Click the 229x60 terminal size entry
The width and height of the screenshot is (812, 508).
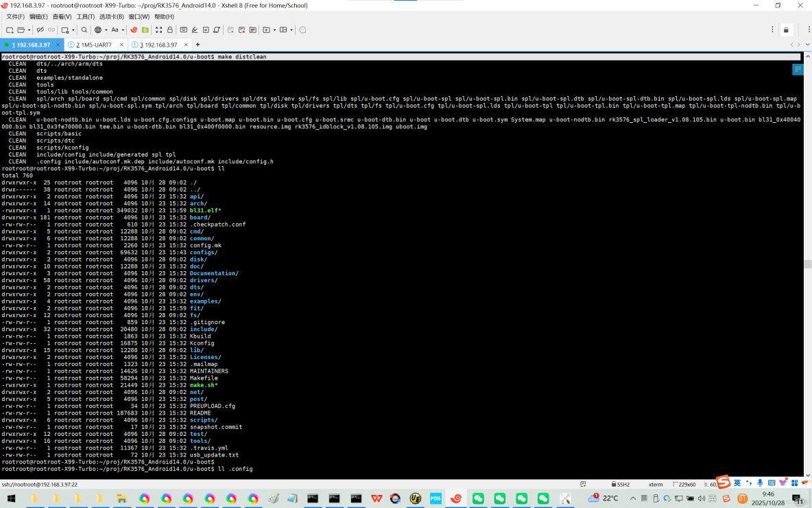[x=684, y=485]
